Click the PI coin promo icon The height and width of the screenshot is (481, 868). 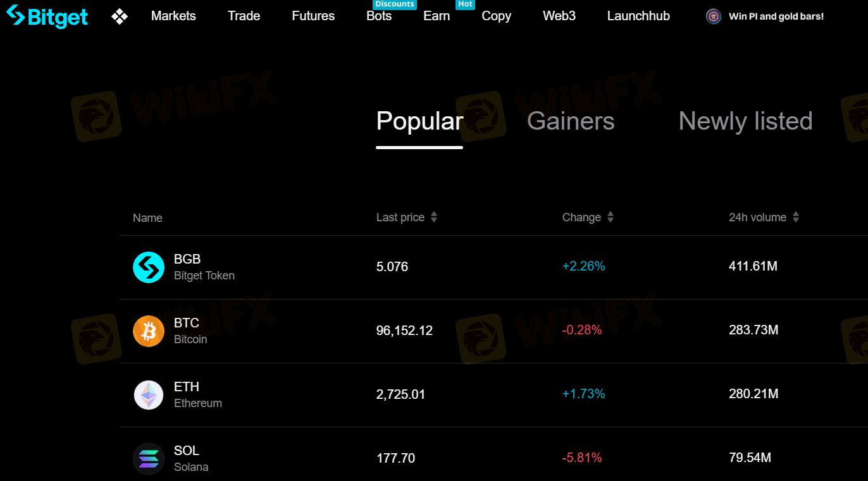[713, 16]
